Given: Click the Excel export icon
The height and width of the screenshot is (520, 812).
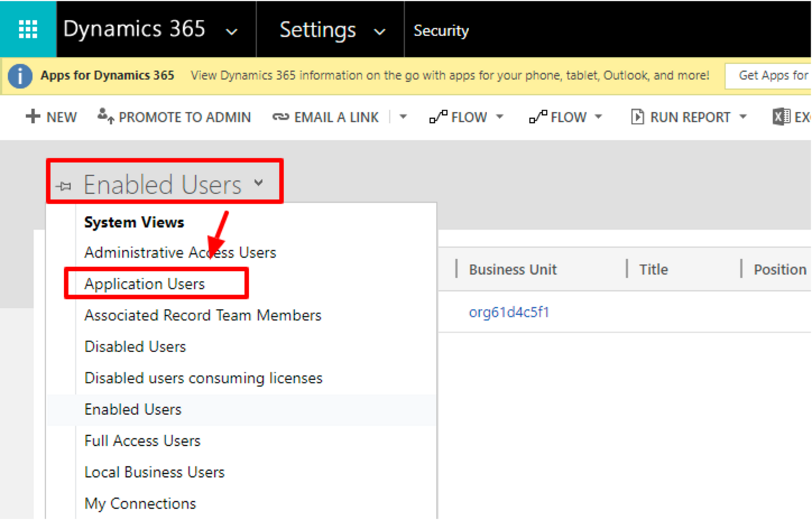Looking at the screenshot, I should [x=781, y=117].
